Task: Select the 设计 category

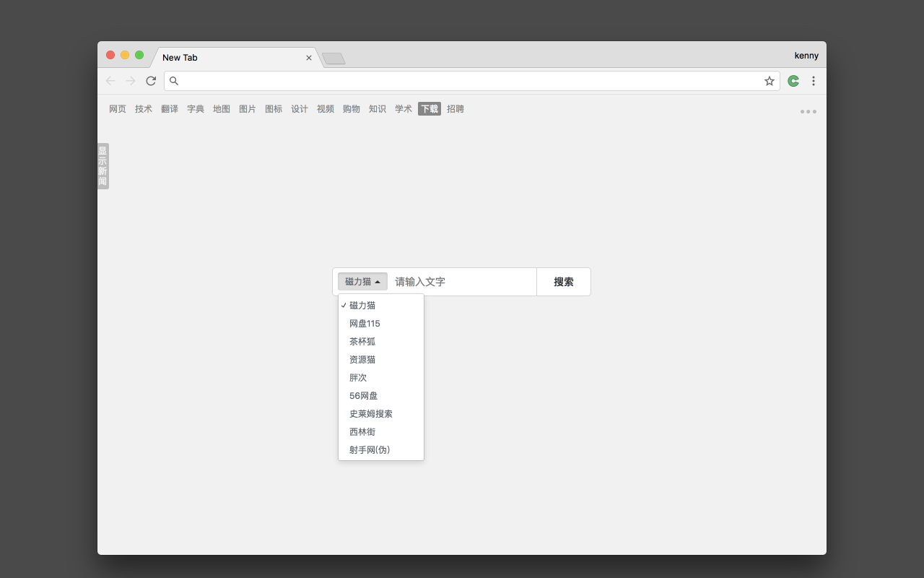Action: tap(300, 109)
